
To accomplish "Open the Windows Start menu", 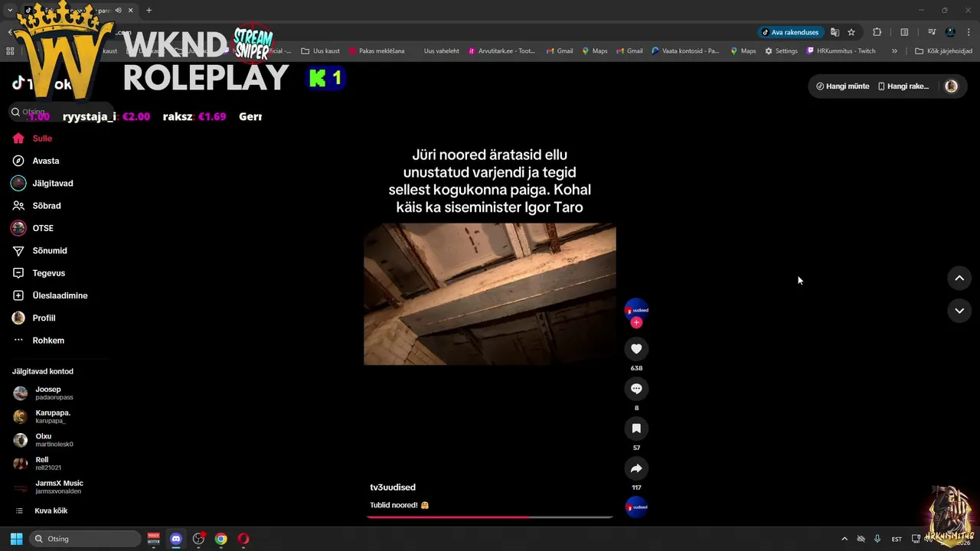I will 16,539.
